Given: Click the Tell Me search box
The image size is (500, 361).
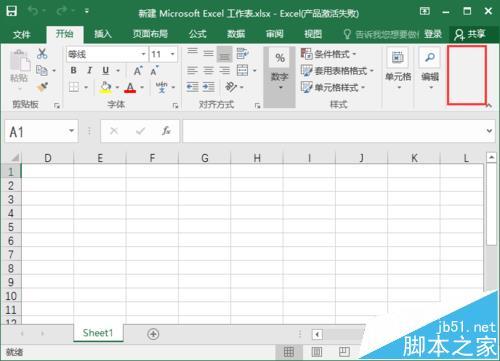Looking at the screenshot, I should click(x=381, y=34).
